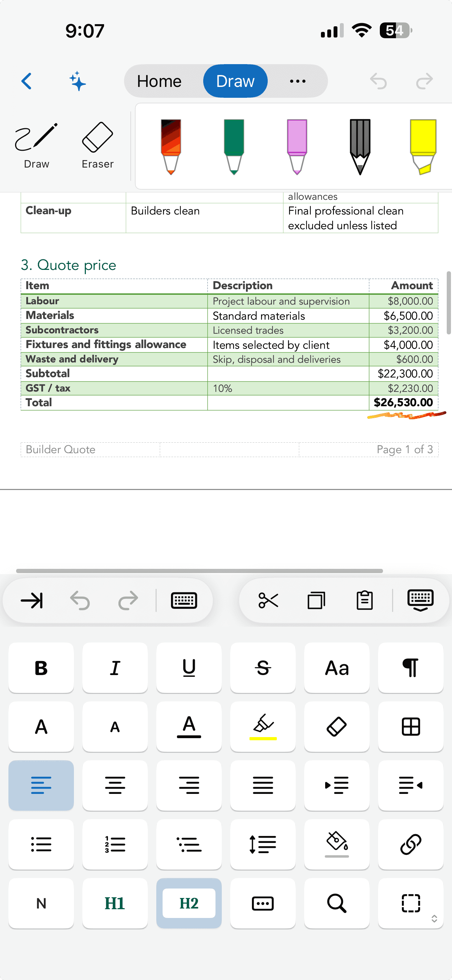Viewport: 452px width, 980px height.
Task: Hide the keyboard panel
Action: tap(420, 601)
